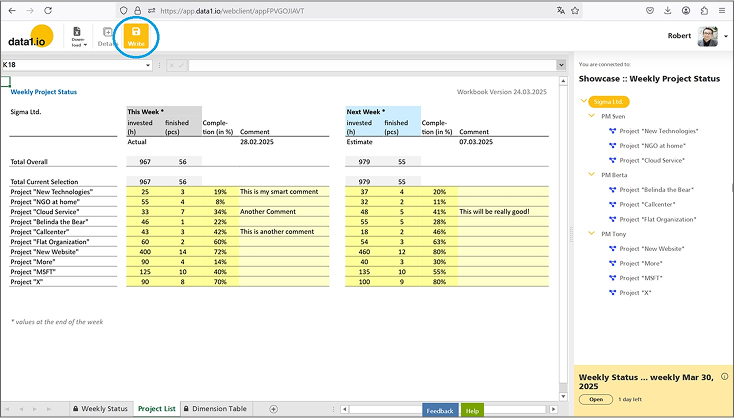Open the Download toolbar button

pyautogui.click(x=79, y=36)
